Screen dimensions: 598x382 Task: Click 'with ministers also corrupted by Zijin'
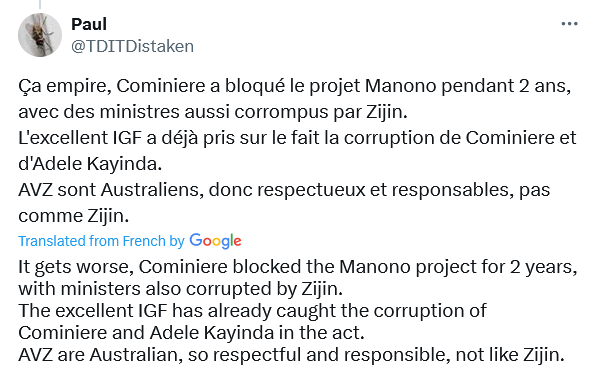click(180, 289)
